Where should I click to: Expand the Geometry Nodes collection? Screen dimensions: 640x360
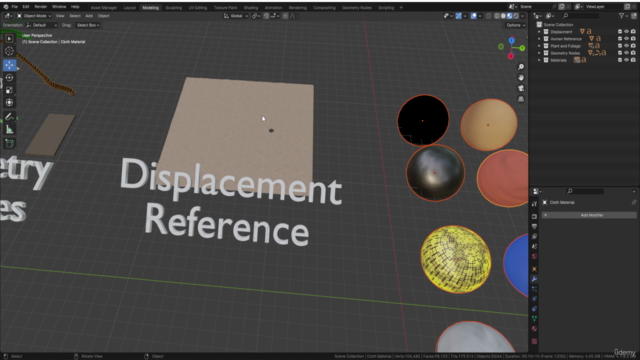[x=539, y=53]
